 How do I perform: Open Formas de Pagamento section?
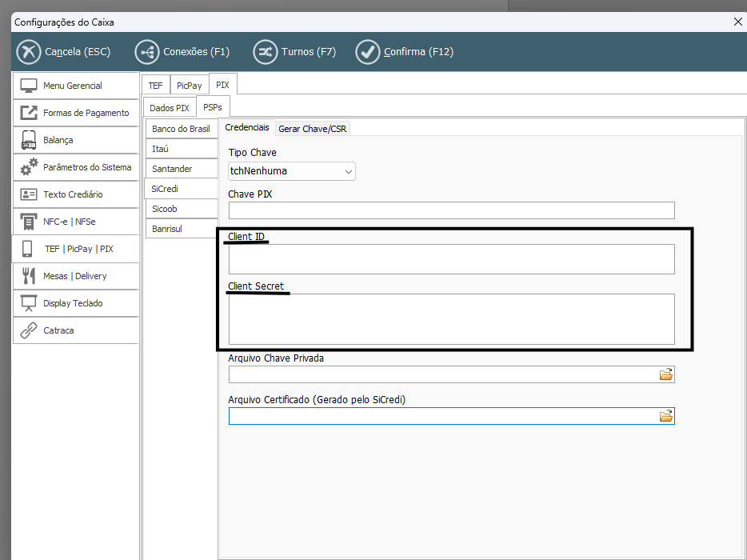tap(76, 113)
